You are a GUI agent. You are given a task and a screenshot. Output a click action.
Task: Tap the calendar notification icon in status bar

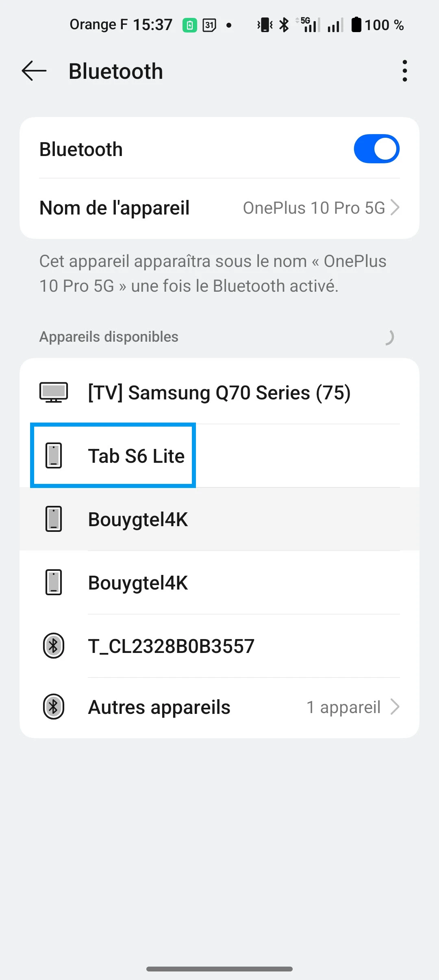point(209,25)
